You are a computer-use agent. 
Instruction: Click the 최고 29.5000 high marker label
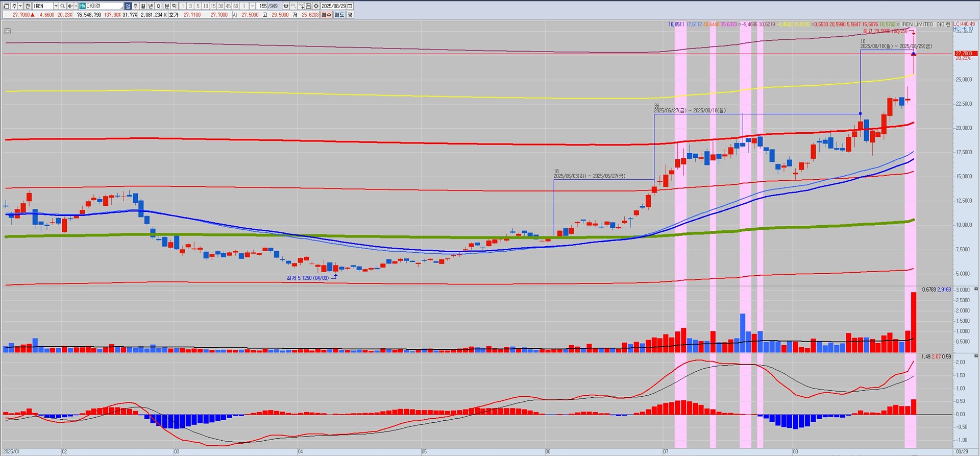tap(885, 31)
